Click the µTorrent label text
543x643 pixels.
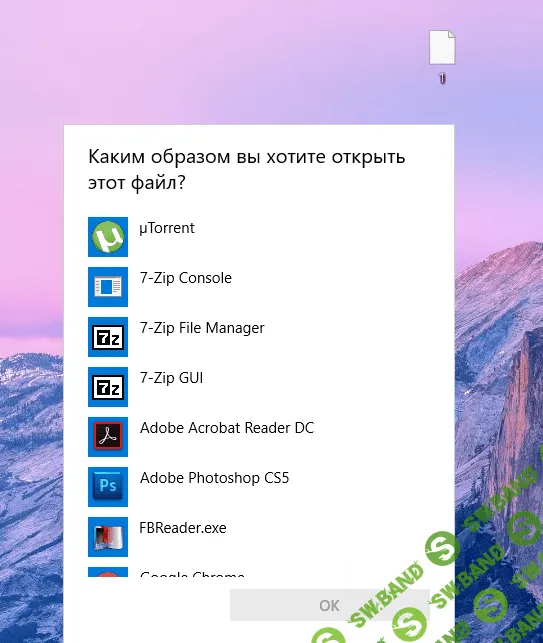pyautogui.click(x=167, y=228)
